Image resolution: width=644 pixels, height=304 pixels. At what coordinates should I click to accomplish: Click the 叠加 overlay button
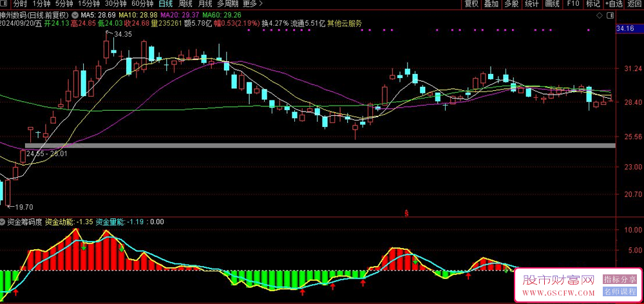click(491, 4)
